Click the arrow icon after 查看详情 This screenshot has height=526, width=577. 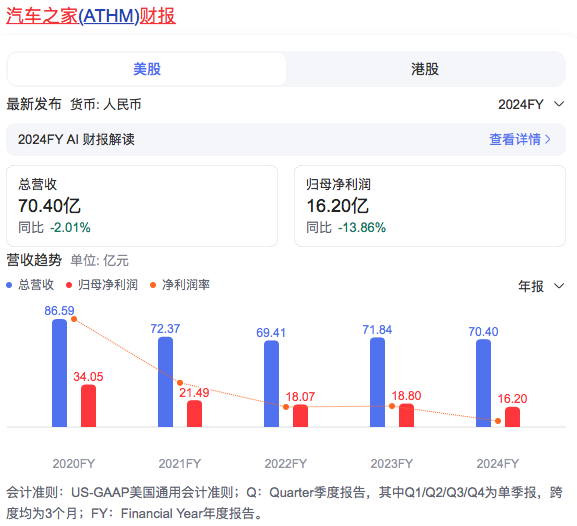[548, 140]
